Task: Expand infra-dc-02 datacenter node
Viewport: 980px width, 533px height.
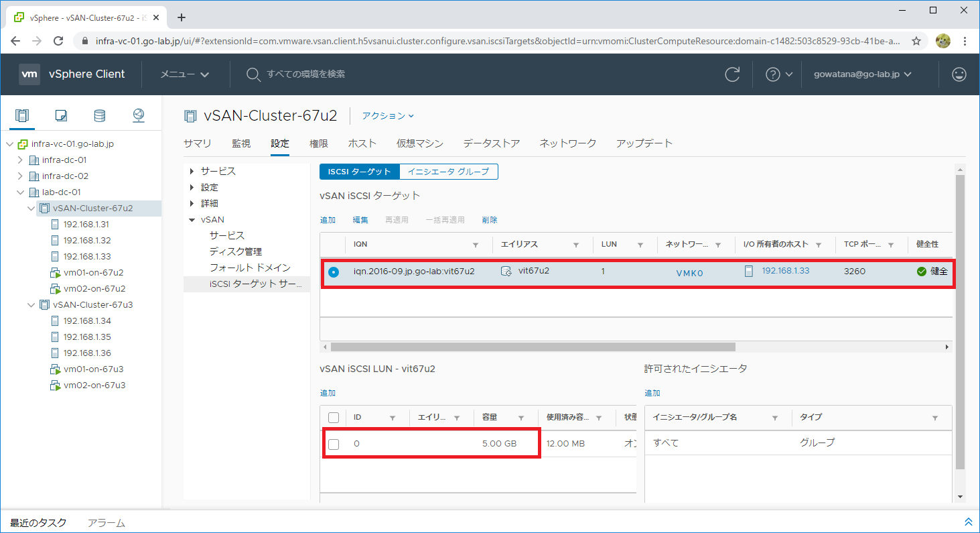Action: coord(20,176)
